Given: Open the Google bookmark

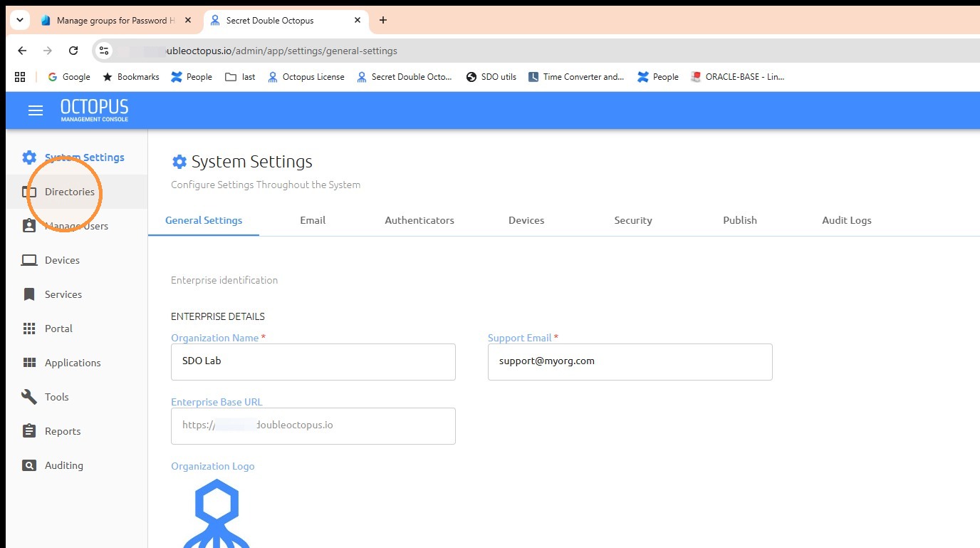Looking at the screenshot, I should 69,77.
